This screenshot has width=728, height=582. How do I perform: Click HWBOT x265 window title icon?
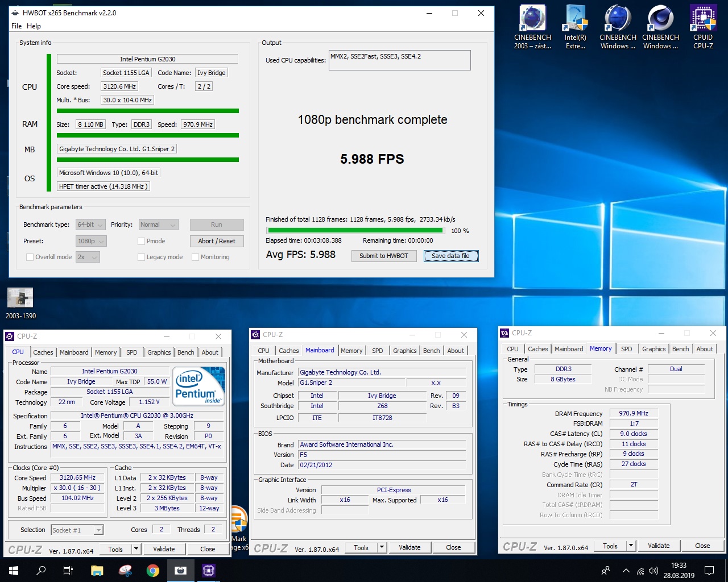pos(15,13)
